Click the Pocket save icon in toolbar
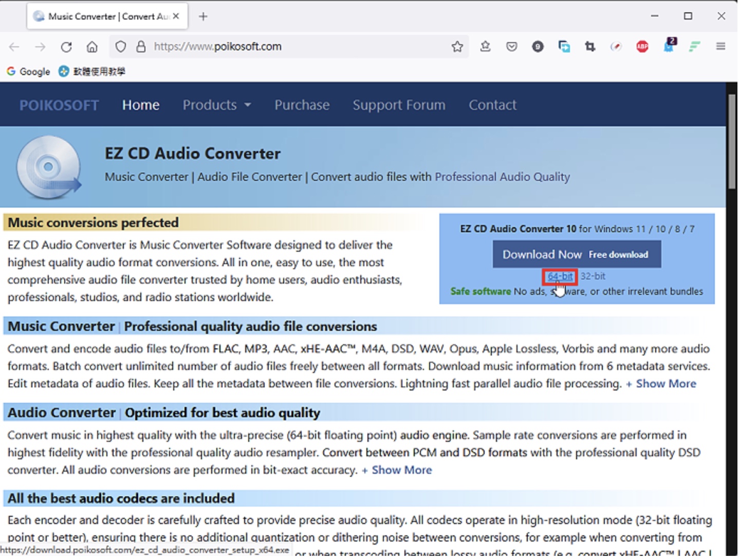The height and width of the screenshot is (560, 739). (512, 47)
